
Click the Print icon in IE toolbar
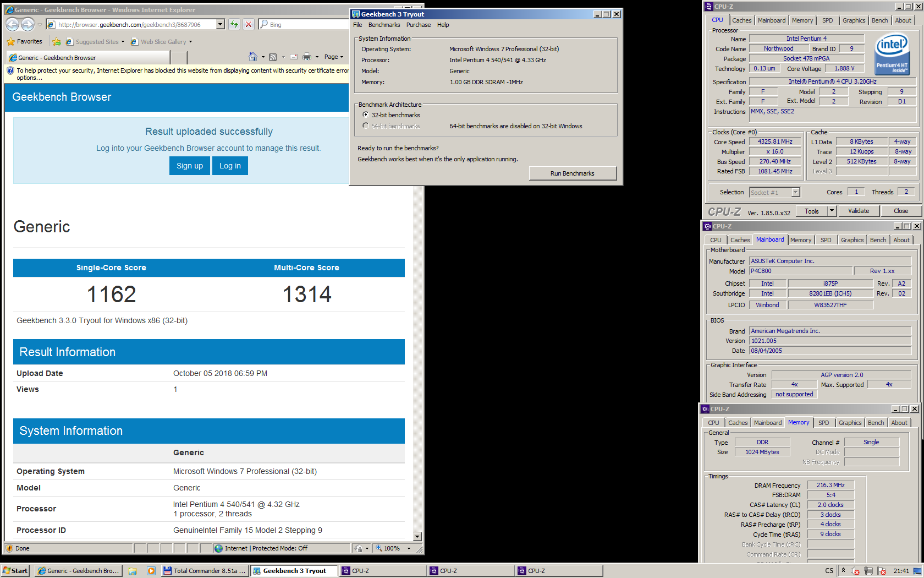point(307,57)
